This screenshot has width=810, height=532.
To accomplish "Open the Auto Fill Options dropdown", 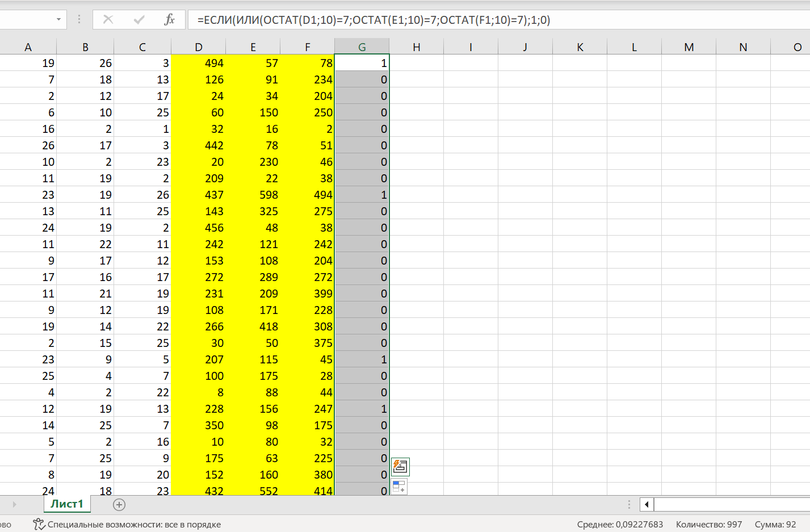I will coord(399,487).
